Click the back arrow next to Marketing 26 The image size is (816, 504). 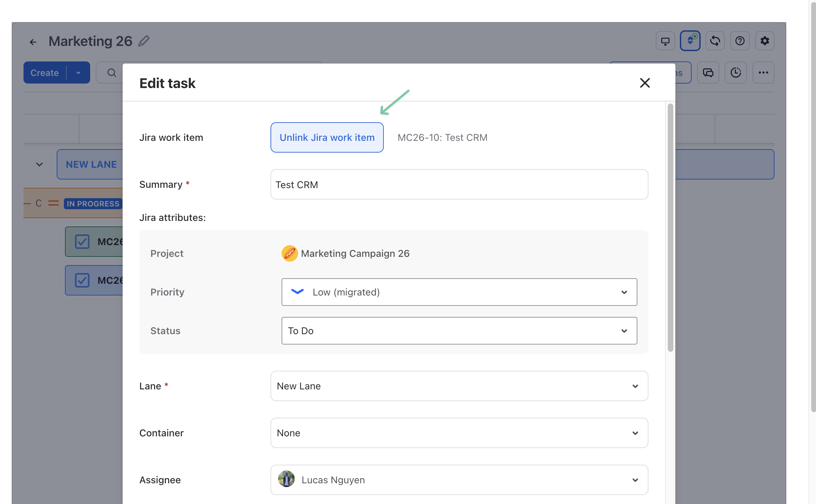tap(33, 42)
